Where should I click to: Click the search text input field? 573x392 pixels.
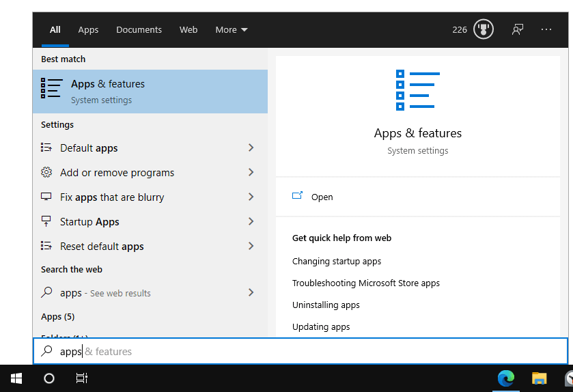pos(301,351)
